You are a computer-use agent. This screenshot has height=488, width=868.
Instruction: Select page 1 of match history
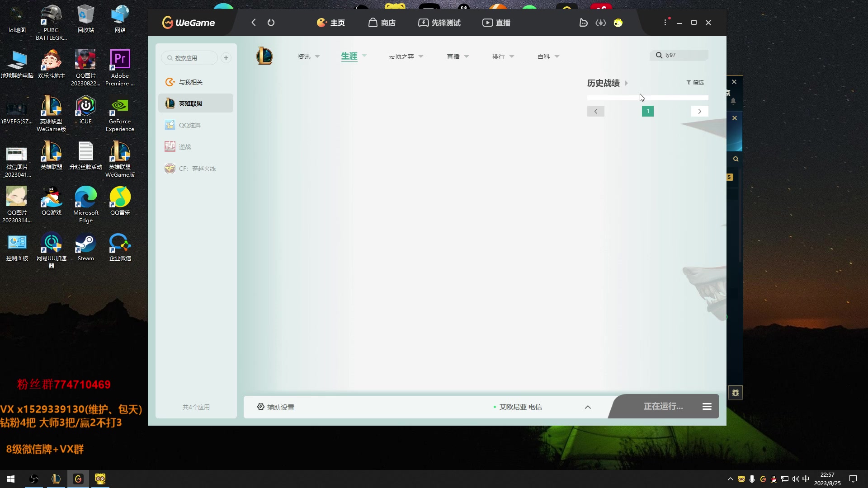click(648, 111)
